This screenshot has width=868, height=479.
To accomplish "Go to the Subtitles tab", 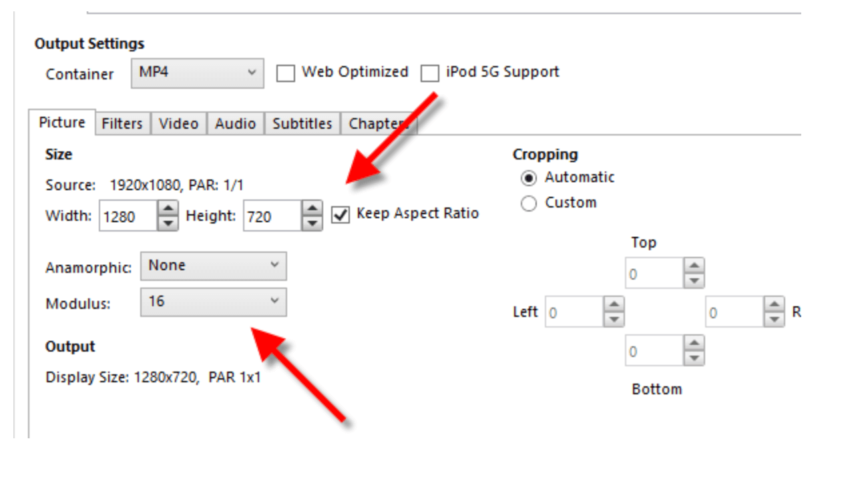I will point(302,124).
